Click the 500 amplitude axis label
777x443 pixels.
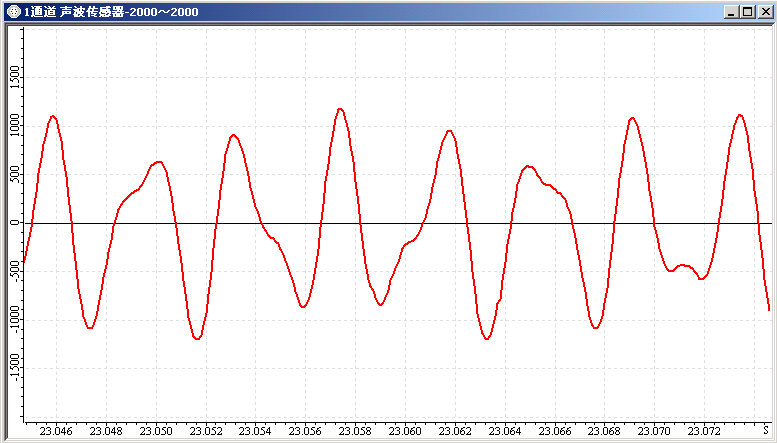coord(14,174)
